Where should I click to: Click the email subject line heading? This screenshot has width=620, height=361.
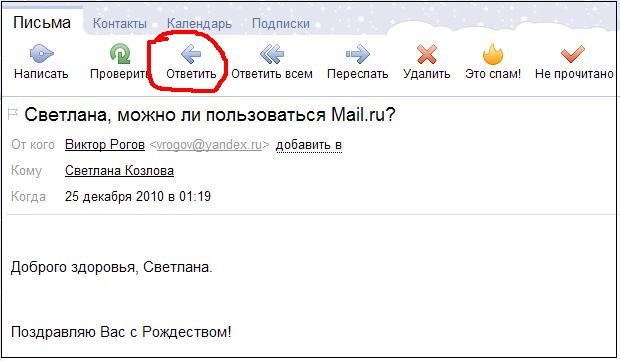click(210, 115)
